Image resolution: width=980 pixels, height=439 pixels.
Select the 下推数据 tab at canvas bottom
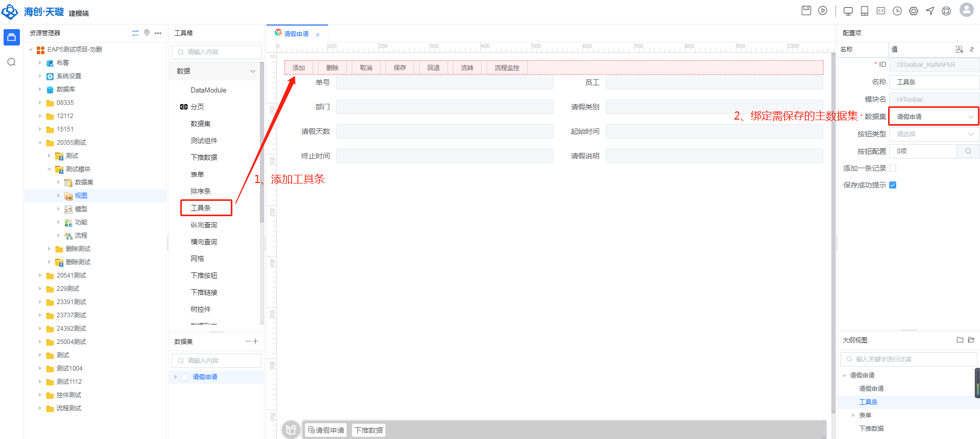369,430
